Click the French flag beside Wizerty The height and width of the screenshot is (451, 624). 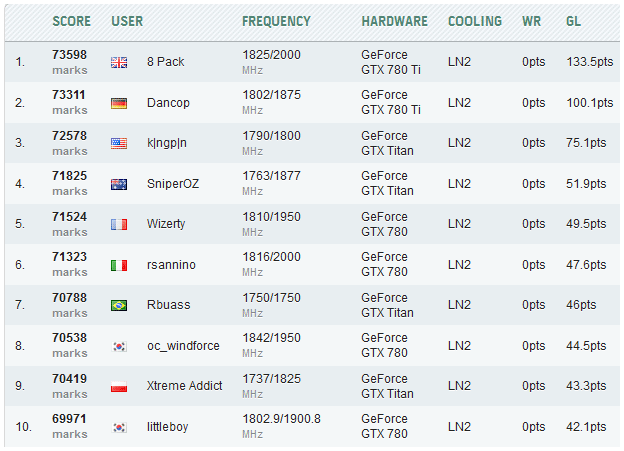119,225
